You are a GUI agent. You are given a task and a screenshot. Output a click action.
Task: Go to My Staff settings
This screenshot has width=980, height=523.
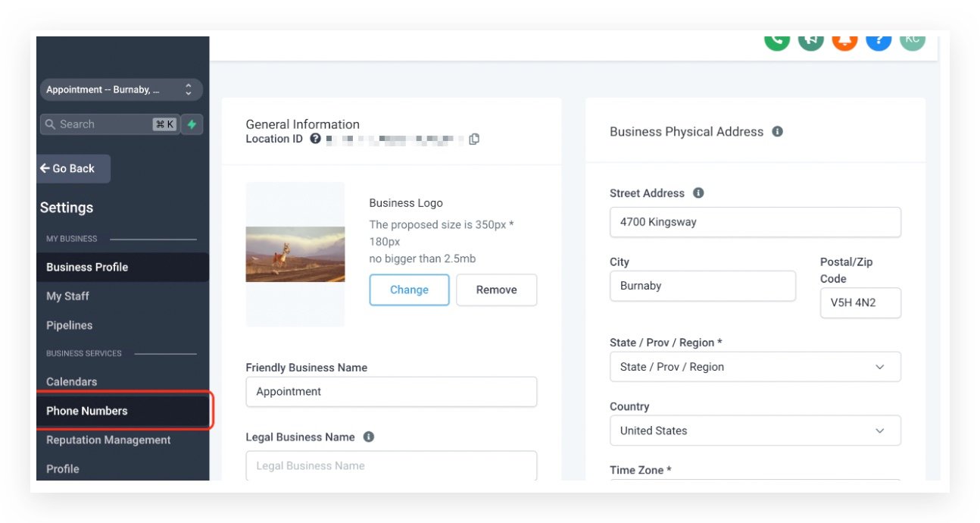pyautogui.click(x=67, y=296)
